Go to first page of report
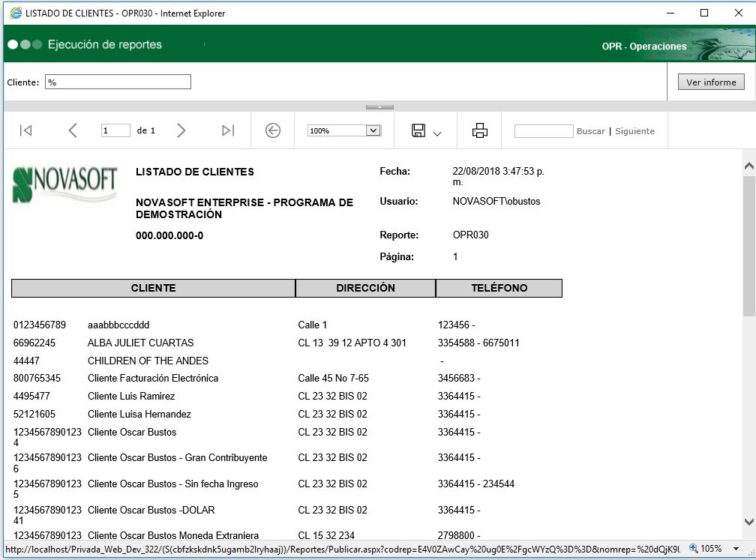Screen dimensions: 756x560 click(25, 130)
